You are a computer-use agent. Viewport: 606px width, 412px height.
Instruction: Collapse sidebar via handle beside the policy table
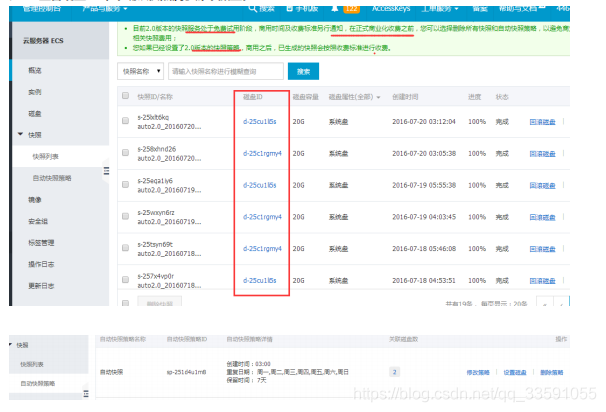point(86,394)
